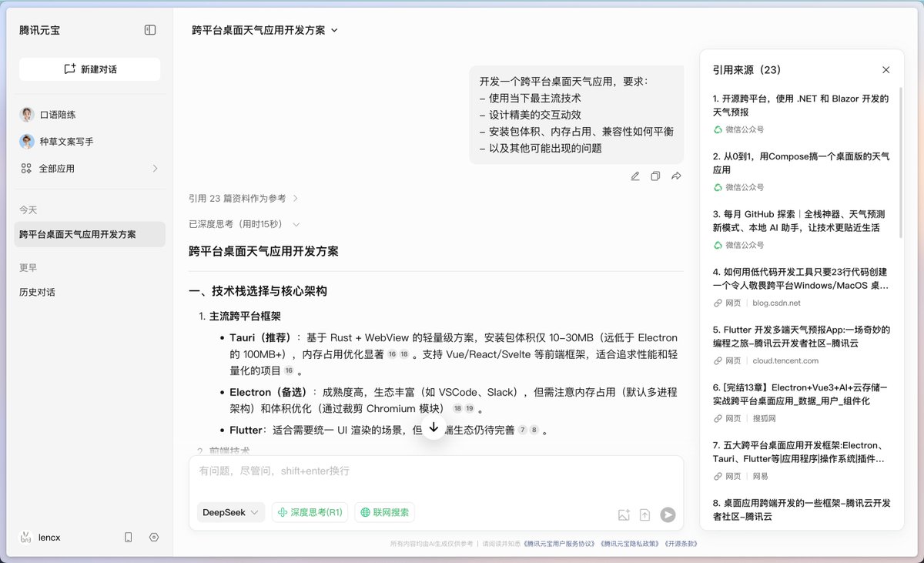Jump to bottom with the down-arrow button
Screen dimensions: 924x563
click(434, 427)
